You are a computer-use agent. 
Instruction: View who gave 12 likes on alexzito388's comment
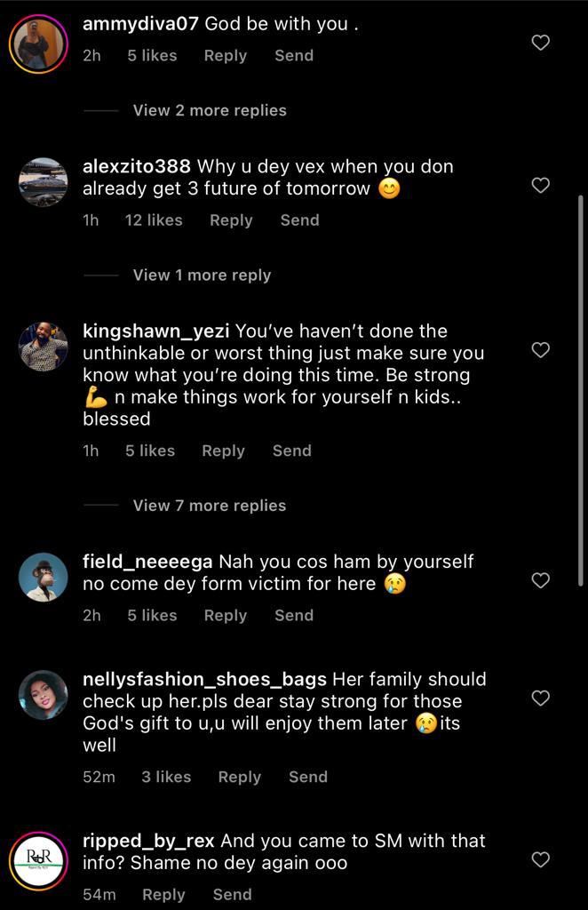pos(154,220)
